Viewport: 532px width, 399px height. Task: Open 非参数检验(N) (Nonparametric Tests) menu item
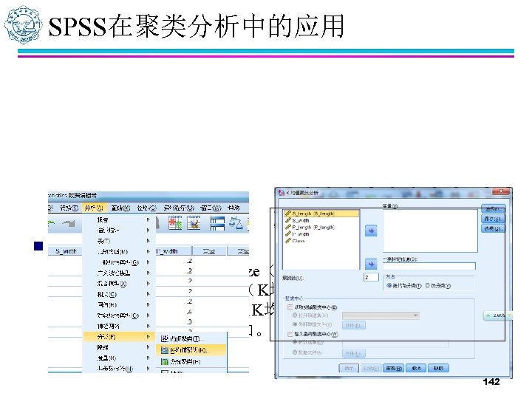pyautogui.click(x=119, y=369)
